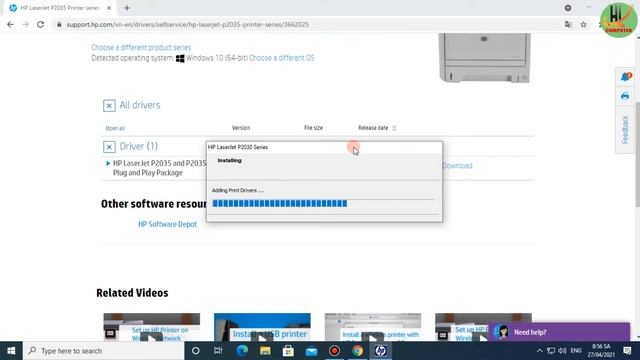Open Microsoft Store from taskbar
This screenshot has height=360, width=640.
(288, 351)
